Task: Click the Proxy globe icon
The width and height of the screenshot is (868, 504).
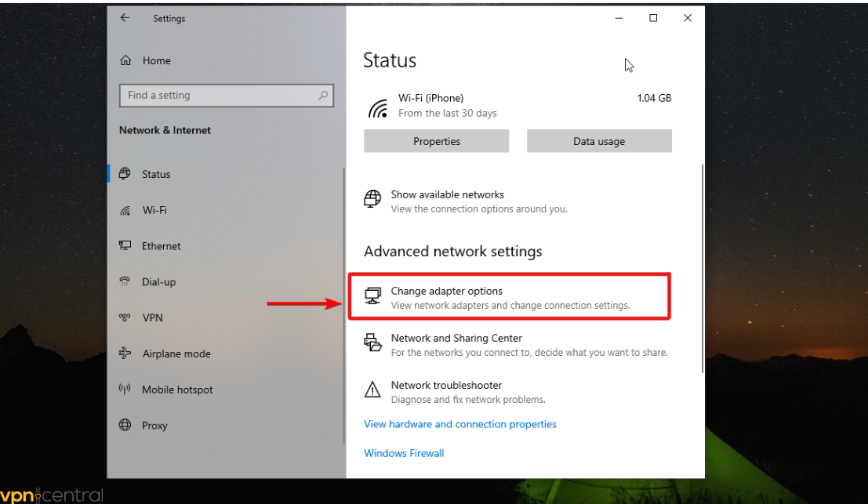Action: point(125,425)
